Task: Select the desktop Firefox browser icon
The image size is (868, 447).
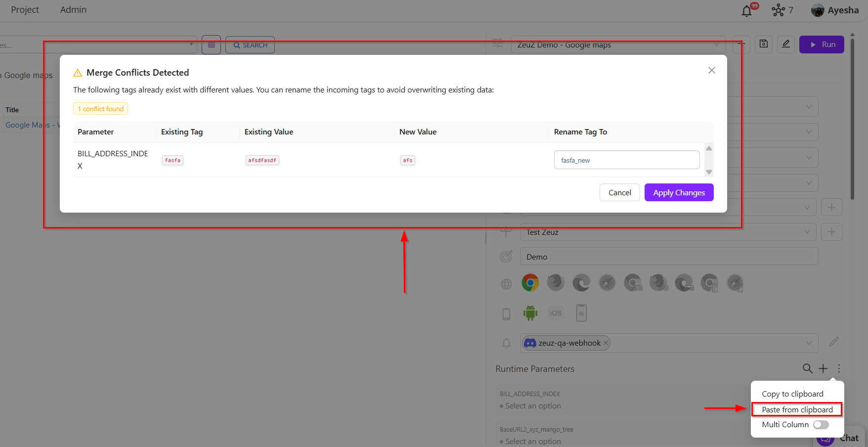Action: pyautogui.click(x=556, y=283)
